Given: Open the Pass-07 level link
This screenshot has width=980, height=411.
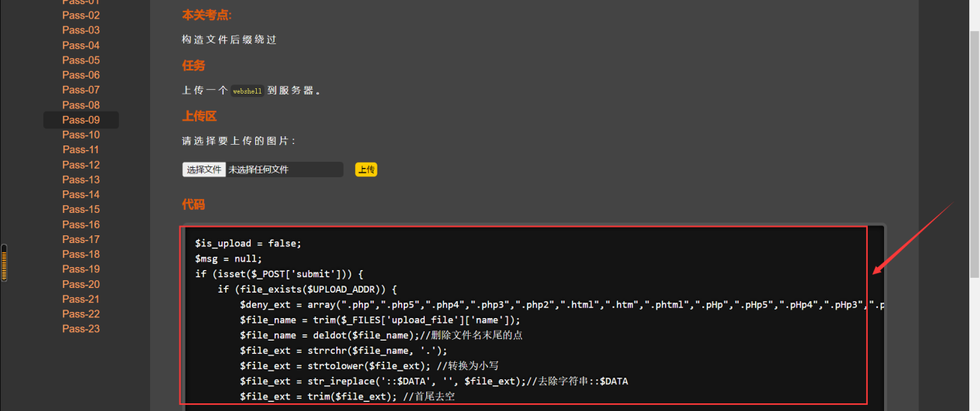Looking at the screenshot, I should [81, 90].
